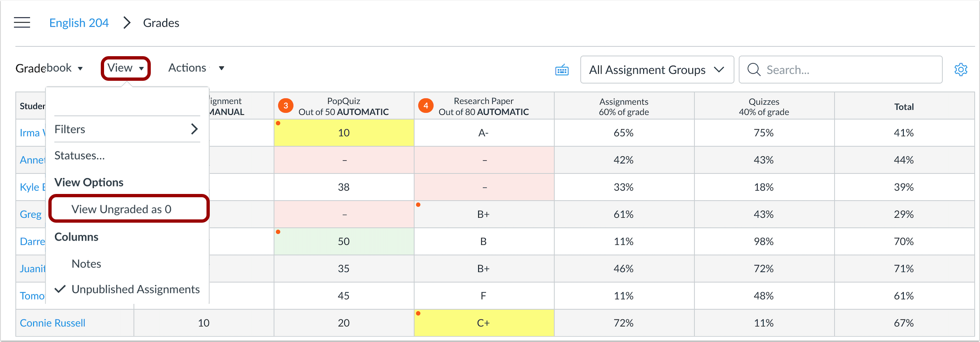980x342 pixels.
Task: Click the orange badge on the PopQuiz column
Action: click(286, 105)
